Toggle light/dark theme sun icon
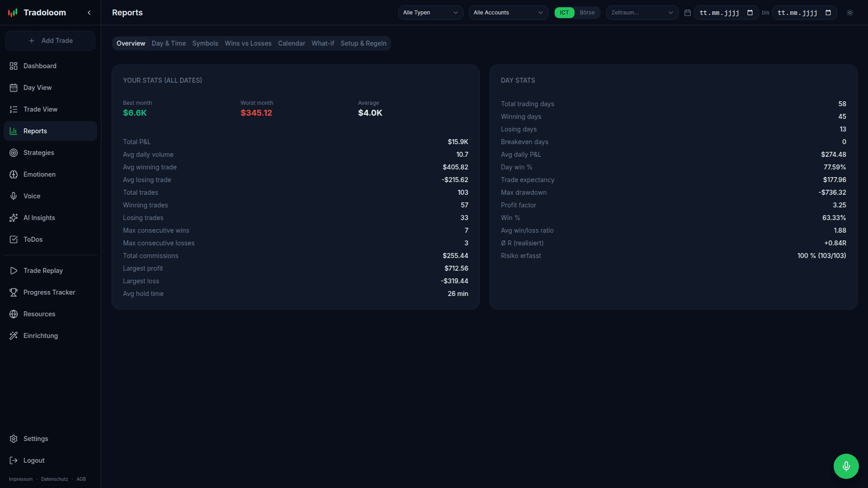868x488 pixels. [850, 13]
